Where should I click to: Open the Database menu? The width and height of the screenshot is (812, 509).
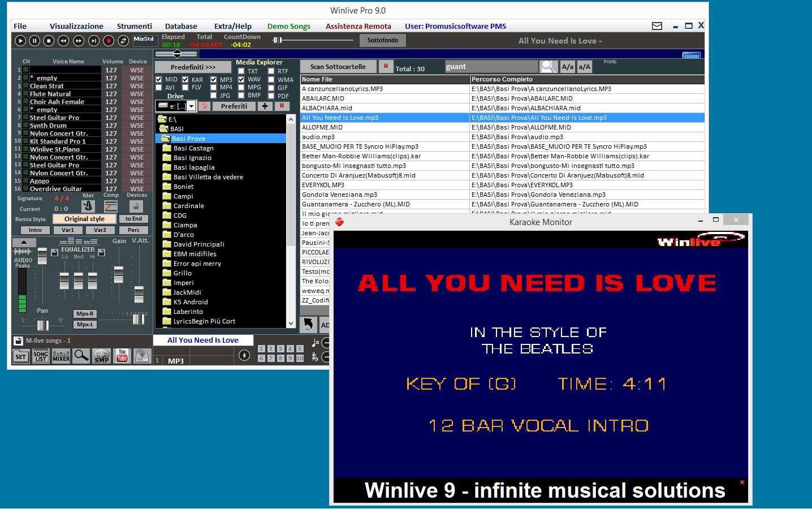coord(181,26)
